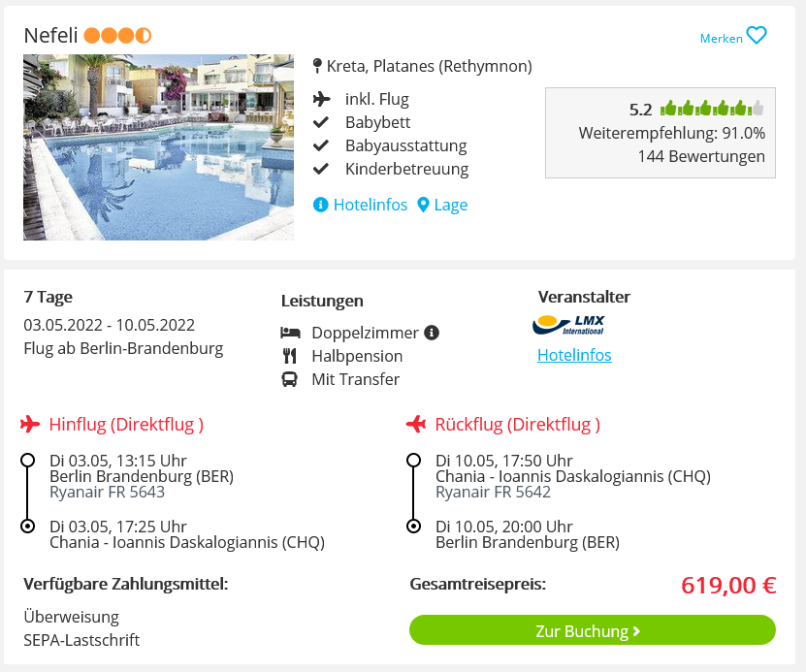Click the Merken heart icon
This screenshot has width=806, height=672.
click(x=757, y=36)
